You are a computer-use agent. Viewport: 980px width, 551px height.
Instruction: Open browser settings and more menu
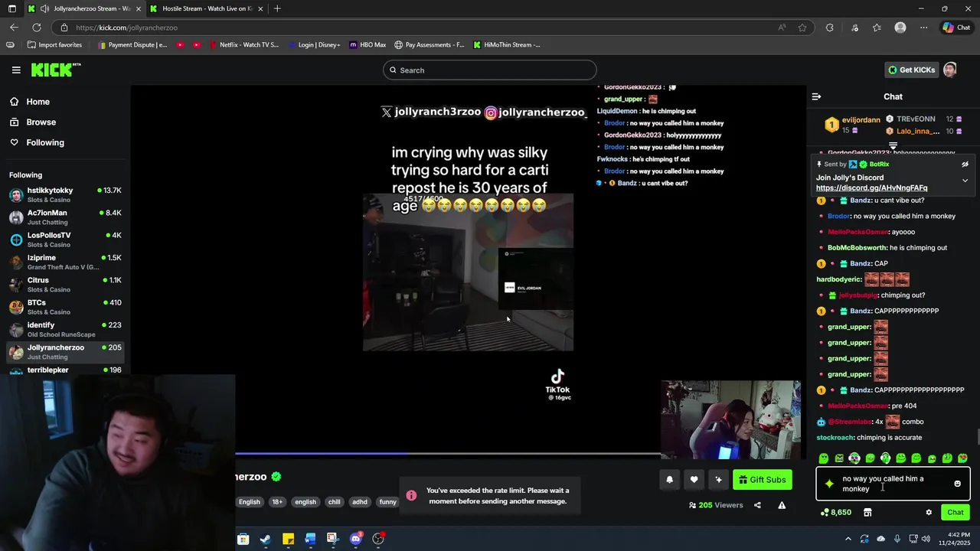click(923, 28)
